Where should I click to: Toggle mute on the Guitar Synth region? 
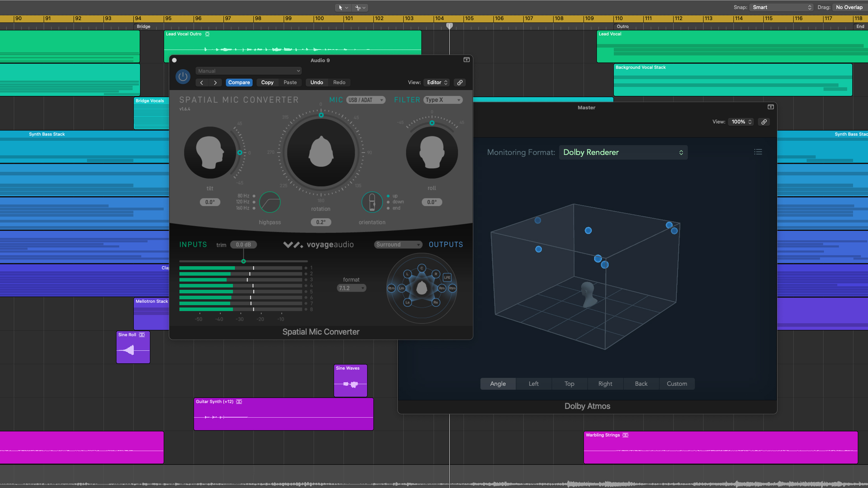pos(239,401)
